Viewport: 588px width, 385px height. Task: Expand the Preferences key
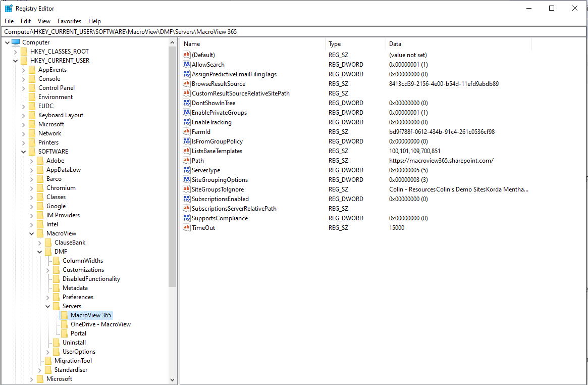[x=47, y=297]
